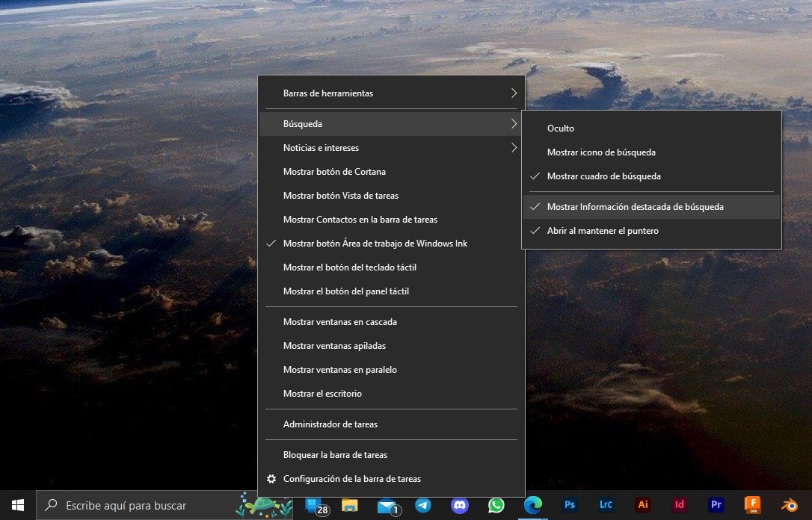Open Configuración de la barra de tareas
This screenshot has width=812, height=520.
[351, 479]
